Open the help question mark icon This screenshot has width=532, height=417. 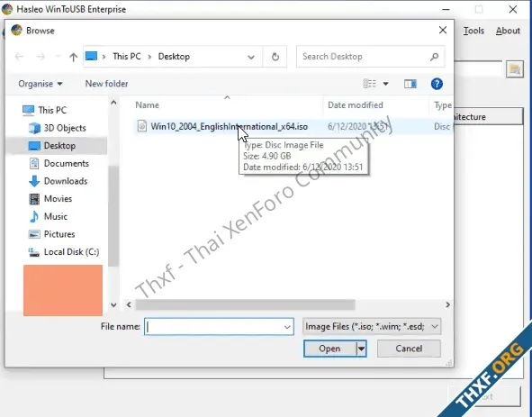pyautogui.click(x=437, y=84)
